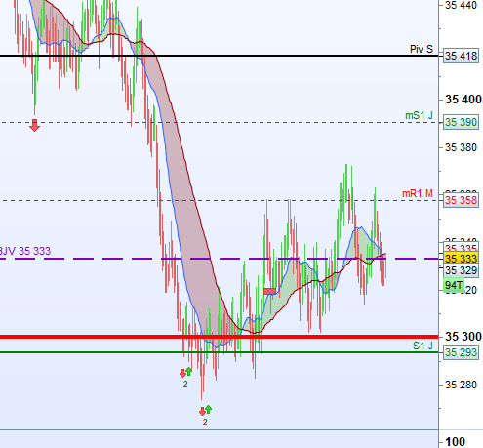Image resolution: width=483 pixels, height=448 pixels.
Task: Click the S1 J line label
Action: tap(423, 346)
